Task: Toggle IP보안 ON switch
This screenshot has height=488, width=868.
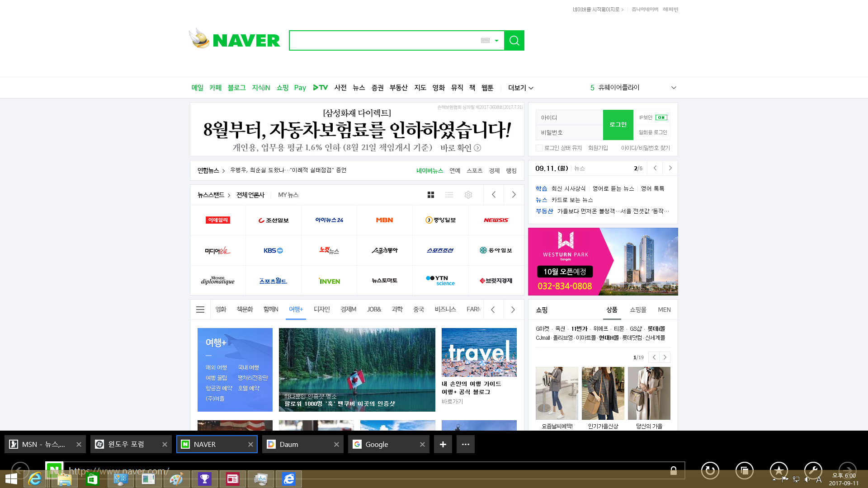Action: tap(661, 117)
